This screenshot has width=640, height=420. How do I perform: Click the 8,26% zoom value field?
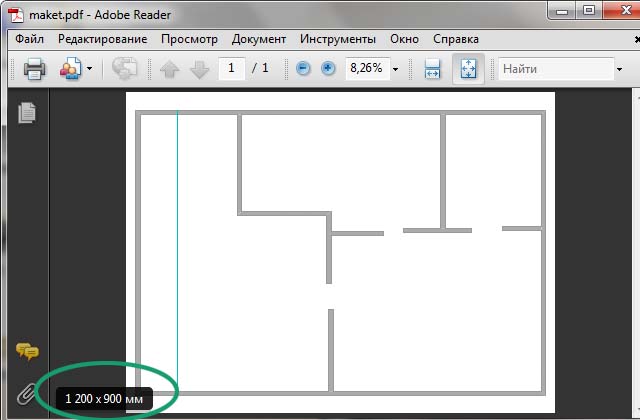(x=366, y=69)
